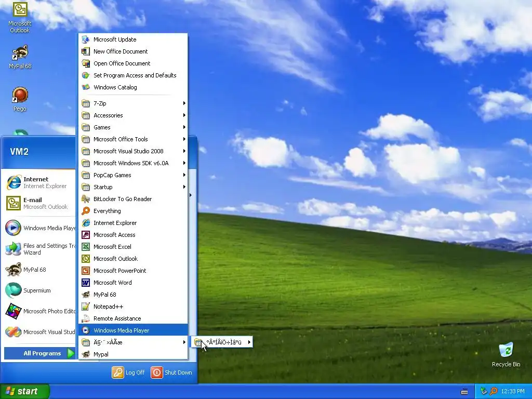Click the Remote Assistance icon

click(x=86, y=318)
